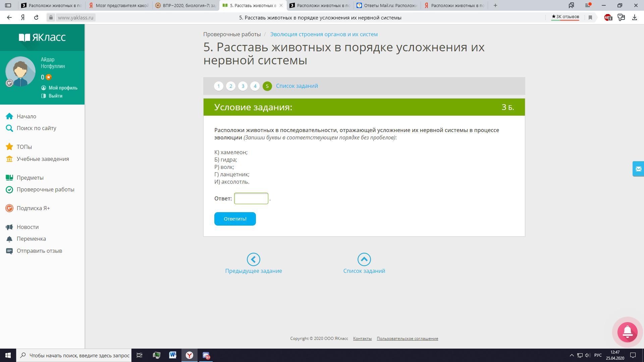The width and height of the screenshot is (644, 362).
Task: Open browser downloads arrow icon
Action: point(634,17)
